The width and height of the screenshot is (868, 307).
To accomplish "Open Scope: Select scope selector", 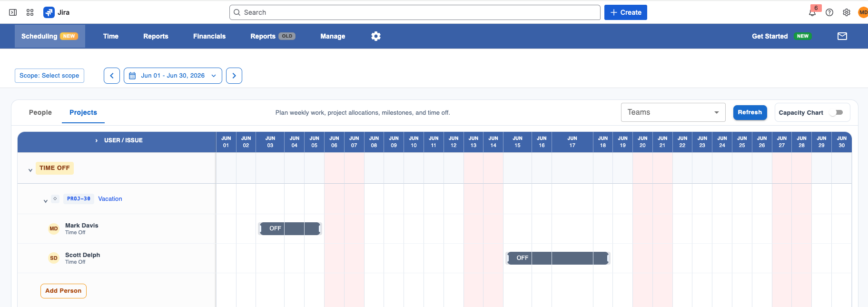I will click(49, 76).
